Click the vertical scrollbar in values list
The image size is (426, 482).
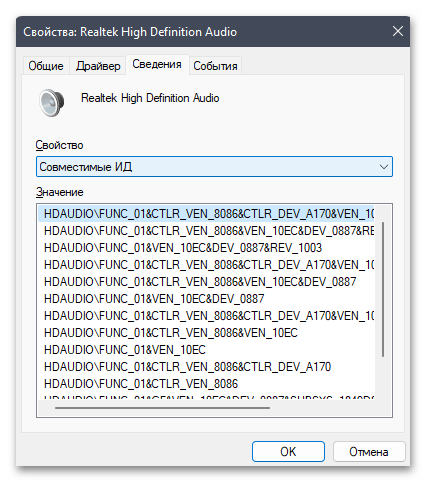pos(383,289)
